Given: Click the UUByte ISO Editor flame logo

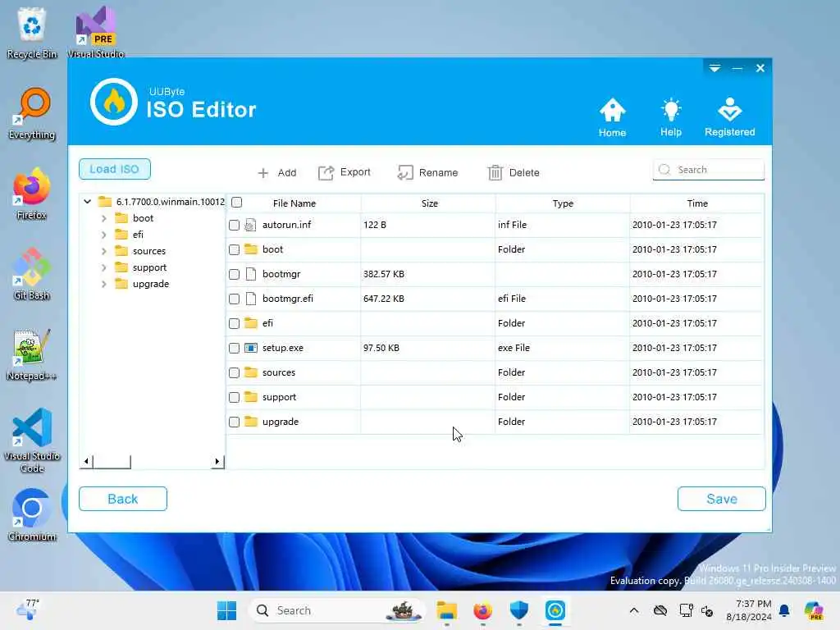Looking at the screenshot, I should pyautogui.click(x=113, y=102).
